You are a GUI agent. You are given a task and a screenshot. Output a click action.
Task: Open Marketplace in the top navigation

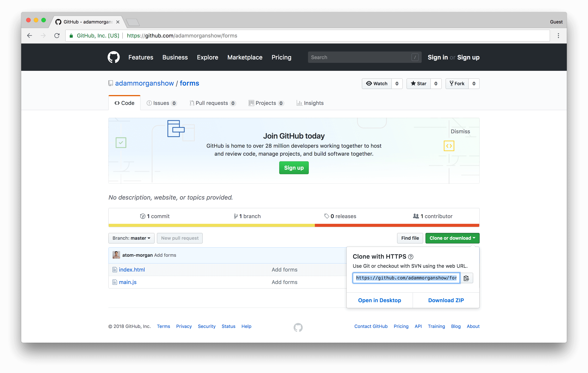245,57
